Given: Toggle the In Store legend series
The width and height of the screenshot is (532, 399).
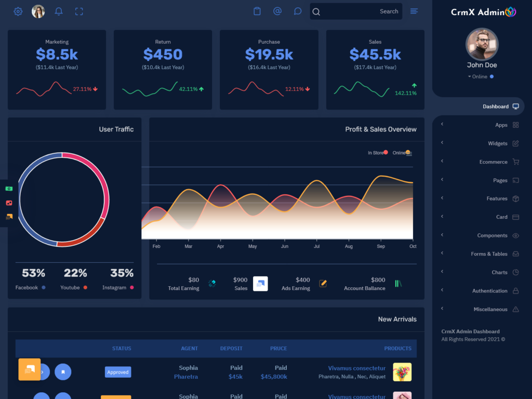Looking at the screenshot, I should (x=378, y=153).
